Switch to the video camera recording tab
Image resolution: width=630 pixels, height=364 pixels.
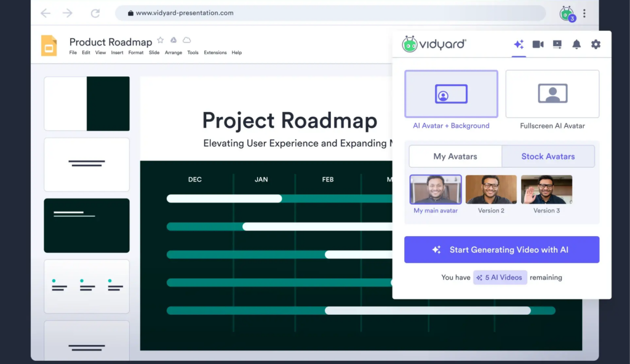click(538, 44)
